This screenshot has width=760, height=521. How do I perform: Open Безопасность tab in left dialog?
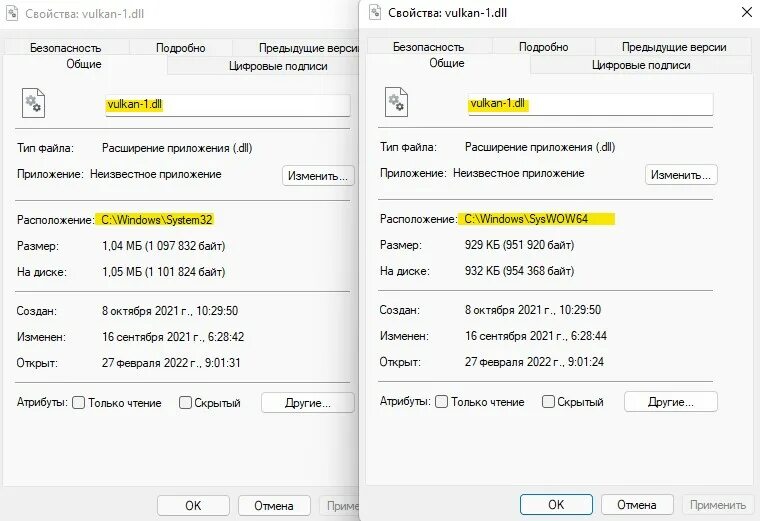coord(66,47)
